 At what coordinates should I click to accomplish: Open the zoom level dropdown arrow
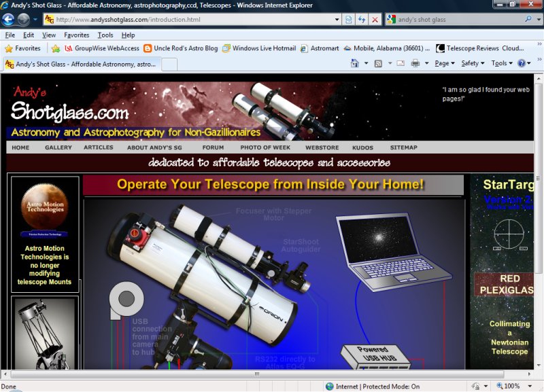(x=530, y=386)
